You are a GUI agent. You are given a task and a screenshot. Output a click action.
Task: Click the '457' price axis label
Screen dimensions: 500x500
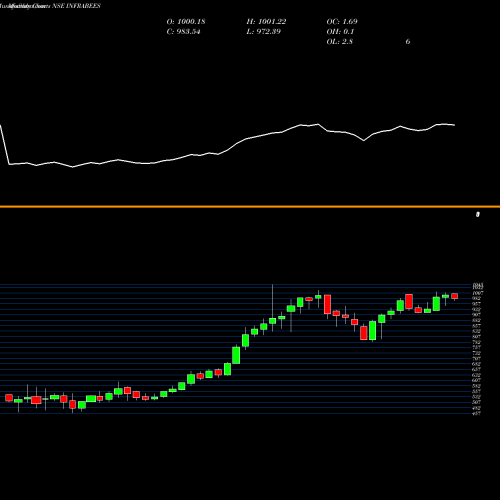(x=477, y=413)
